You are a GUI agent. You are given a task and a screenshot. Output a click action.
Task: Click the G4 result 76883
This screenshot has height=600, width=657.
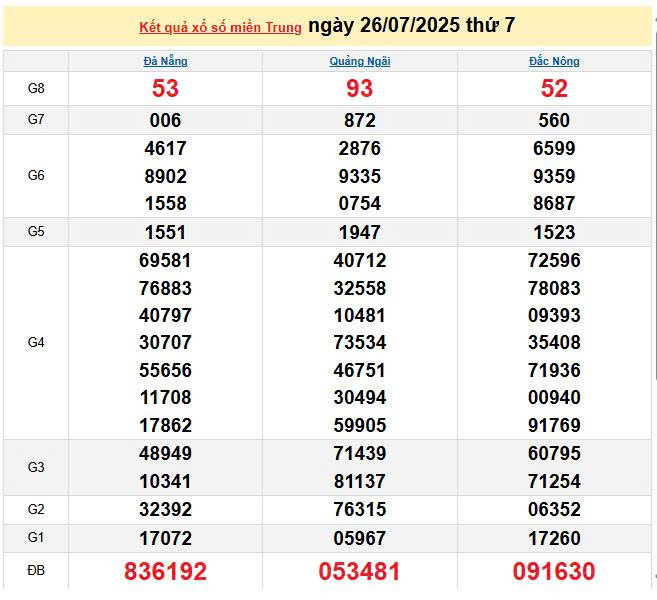tap(166, 288)
